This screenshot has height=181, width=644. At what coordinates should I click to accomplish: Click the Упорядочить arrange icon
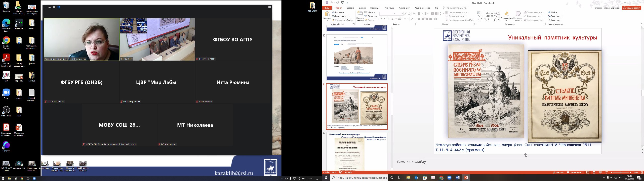pos(507,14)
